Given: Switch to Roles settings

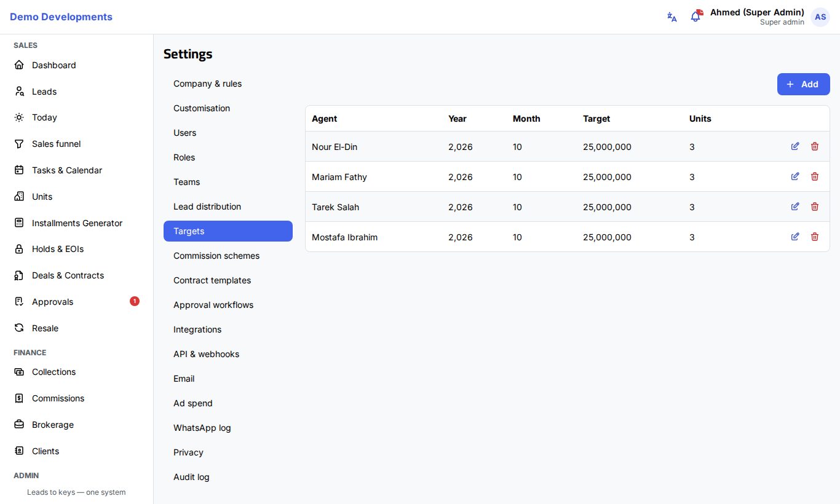Looking at the screenshot, I should pyautogui.click(x=228, y=157).
